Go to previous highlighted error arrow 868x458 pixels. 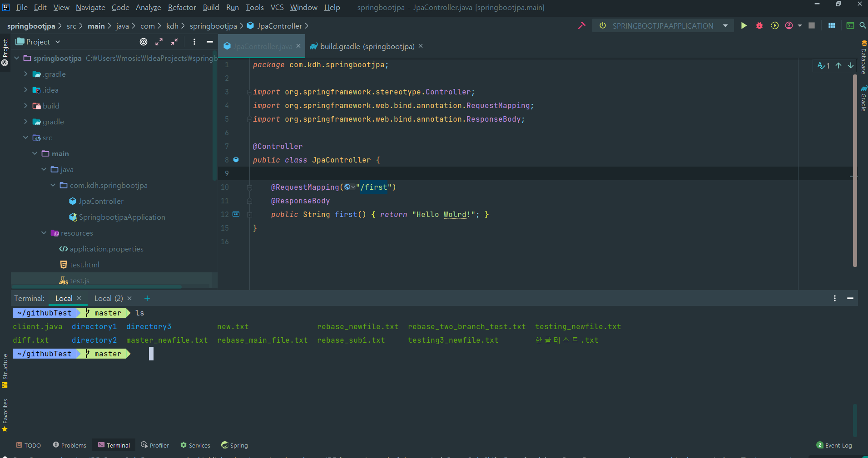[x=838, y=65]
